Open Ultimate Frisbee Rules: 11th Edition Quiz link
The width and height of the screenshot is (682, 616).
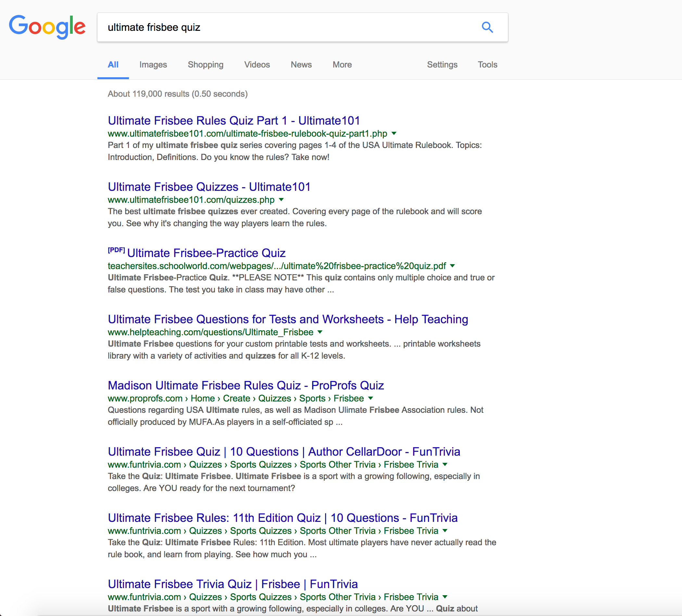[283, 518]
